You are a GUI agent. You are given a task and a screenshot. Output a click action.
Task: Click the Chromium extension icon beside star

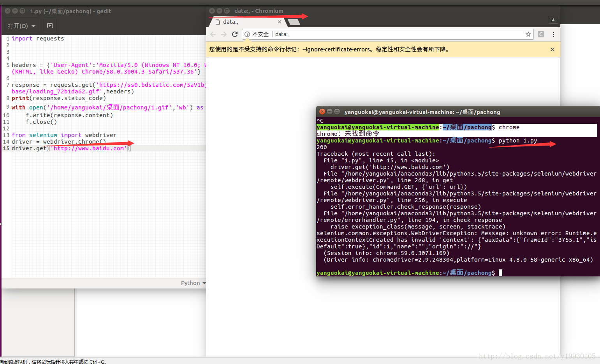(x=541, y=34)
